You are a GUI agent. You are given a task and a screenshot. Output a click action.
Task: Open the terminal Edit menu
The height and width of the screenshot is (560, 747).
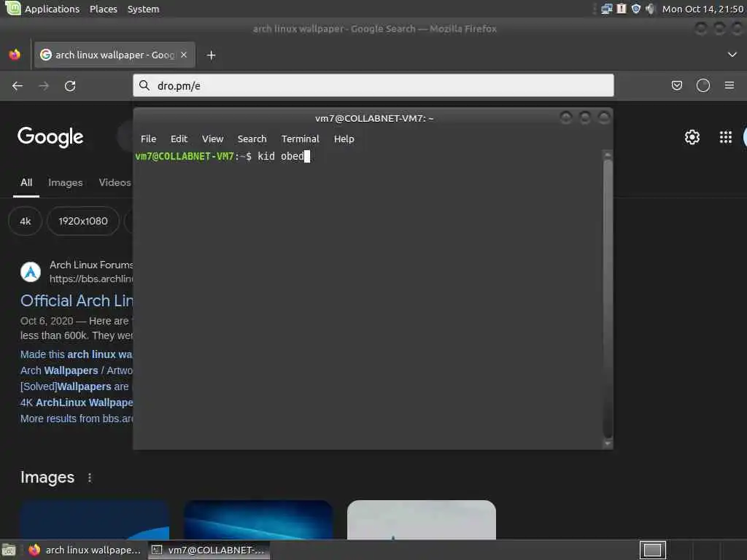click(x=179, y=139)
